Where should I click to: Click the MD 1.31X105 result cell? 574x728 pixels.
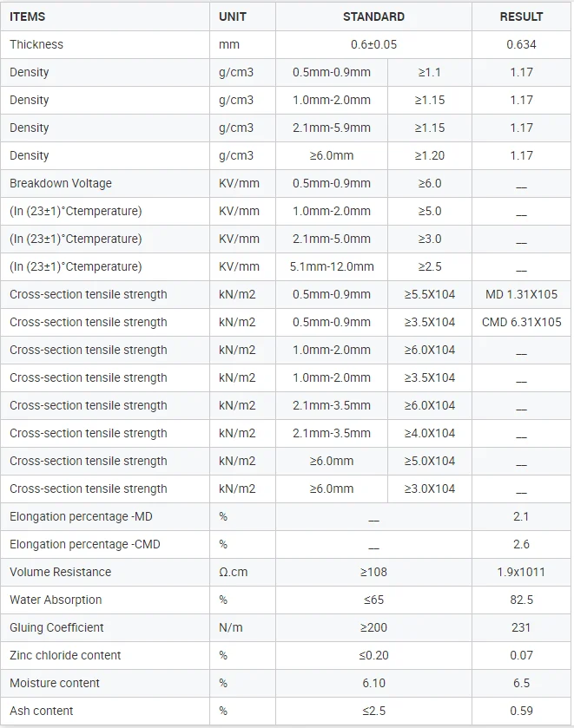[521, 294]
